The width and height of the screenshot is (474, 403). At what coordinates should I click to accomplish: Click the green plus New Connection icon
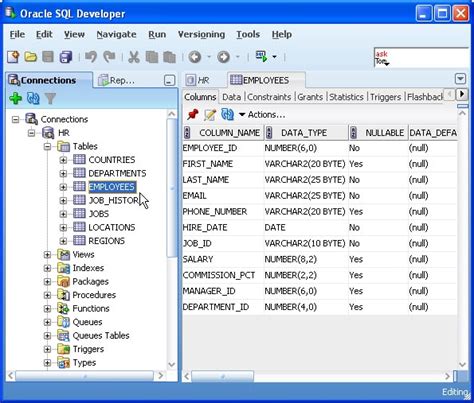[x=16, y=98]
